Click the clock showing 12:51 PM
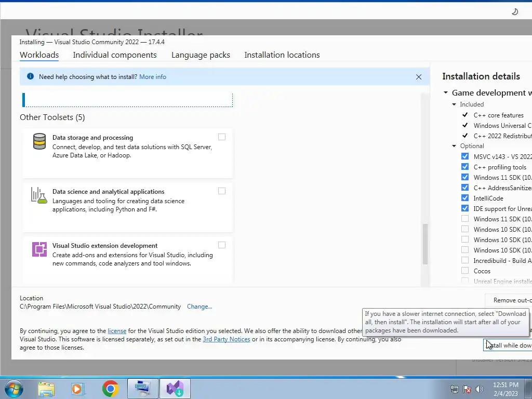Image resolution: width=532 pixels, height=399 pixels. click(x=506, y=385)
